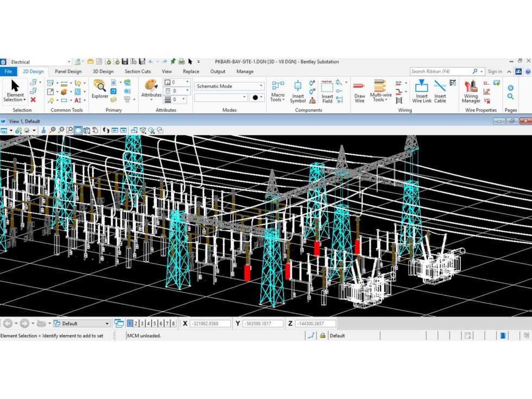Click the Insert Wire Link icon

pos(421,91)
